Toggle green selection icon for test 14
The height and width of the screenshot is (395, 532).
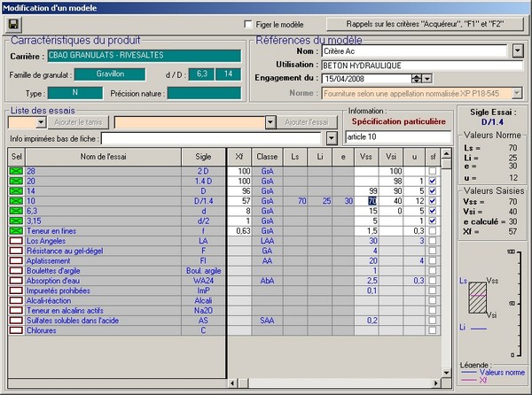[x=16, y=190]
